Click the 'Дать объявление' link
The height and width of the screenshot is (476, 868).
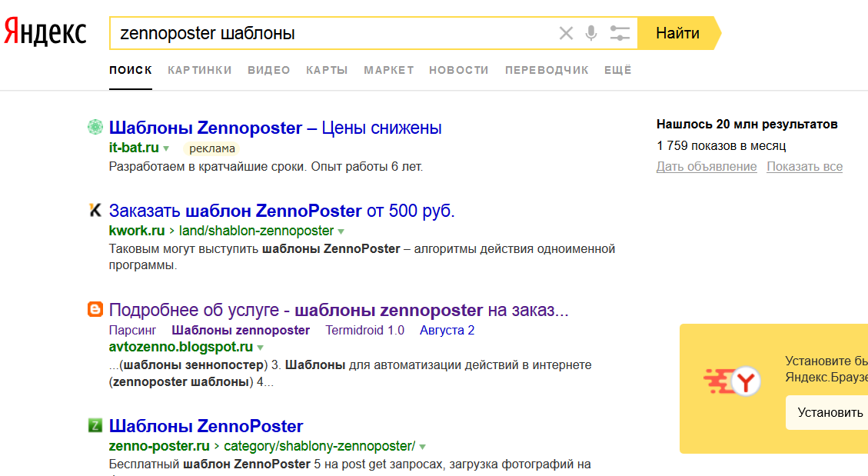[707, 167]
